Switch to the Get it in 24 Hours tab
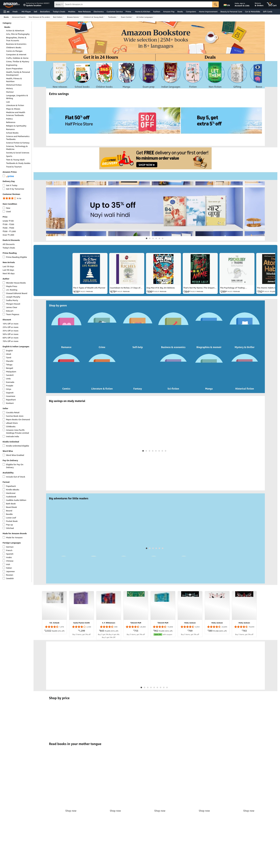This screenshot has width=280, height=868. tap(101, 57)
